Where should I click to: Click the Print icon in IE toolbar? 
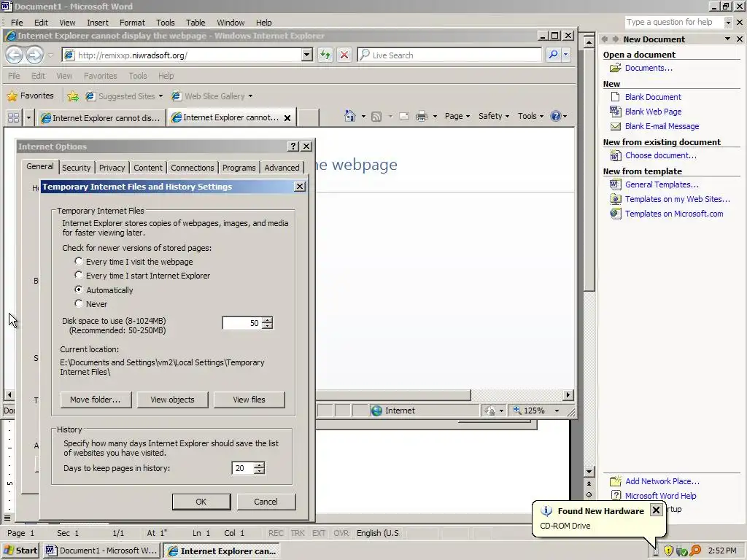click(422, 116)
